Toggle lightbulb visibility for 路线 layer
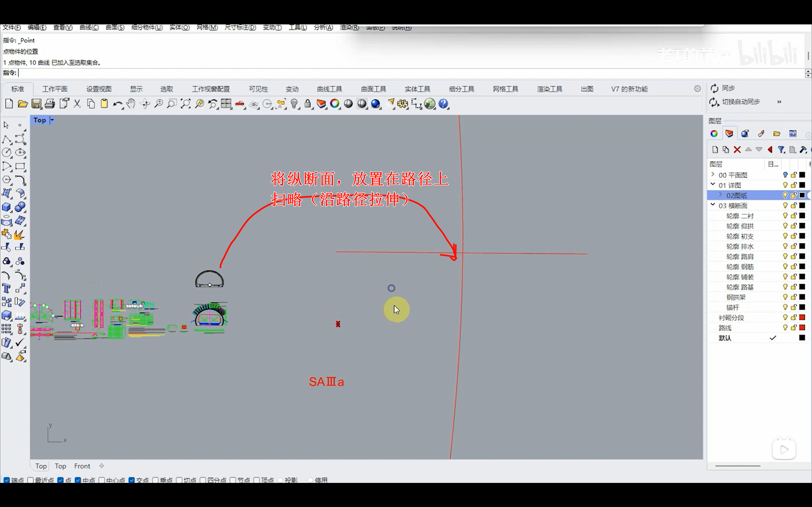 (785, 327)
